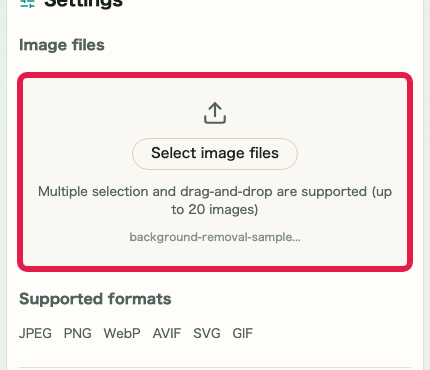430x370 pixels.
Task: Select the AVIF format label
Action: (x=167, y=333)
